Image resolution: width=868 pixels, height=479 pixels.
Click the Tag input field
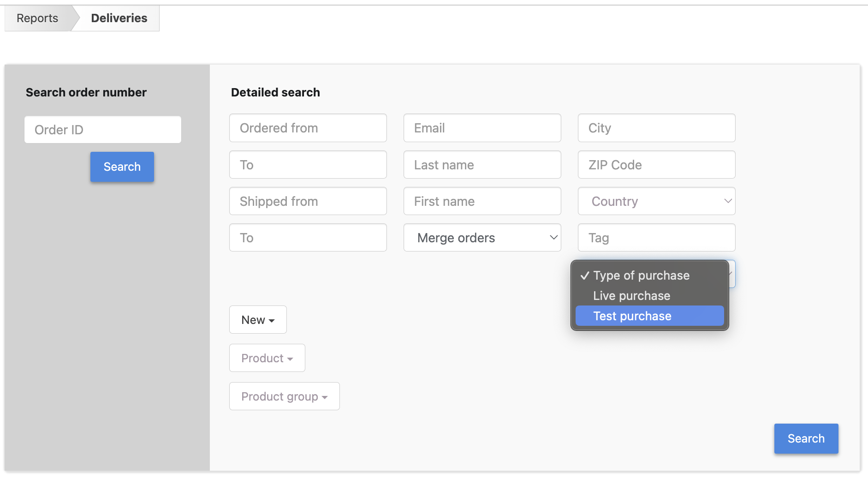click(x=656, y=238)
